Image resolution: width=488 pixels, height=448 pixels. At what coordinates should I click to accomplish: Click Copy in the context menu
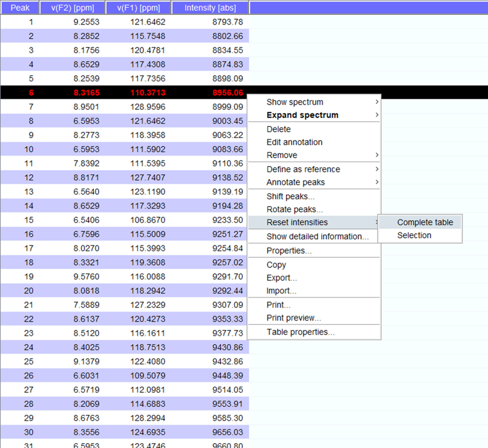pyautogui.click(x=276, y=265)
